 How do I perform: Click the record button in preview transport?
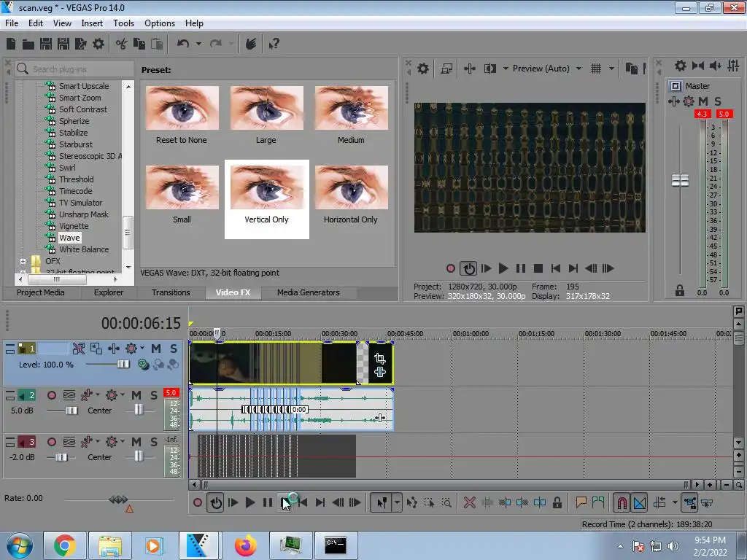pos(451,268)
